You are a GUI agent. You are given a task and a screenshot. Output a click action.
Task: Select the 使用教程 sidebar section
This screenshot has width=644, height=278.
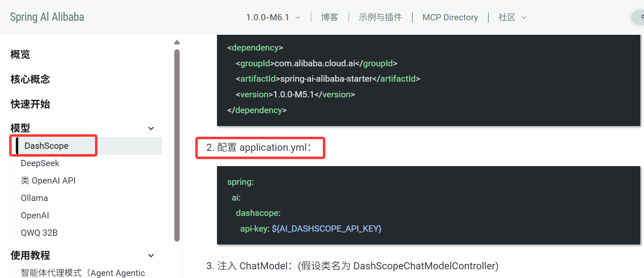pyautogui.click(x=30, y=255)
